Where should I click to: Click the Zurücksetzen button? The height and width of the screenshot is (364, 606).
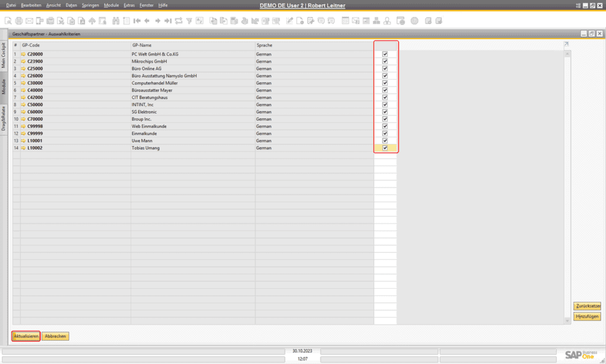click(x=588, y=306)
